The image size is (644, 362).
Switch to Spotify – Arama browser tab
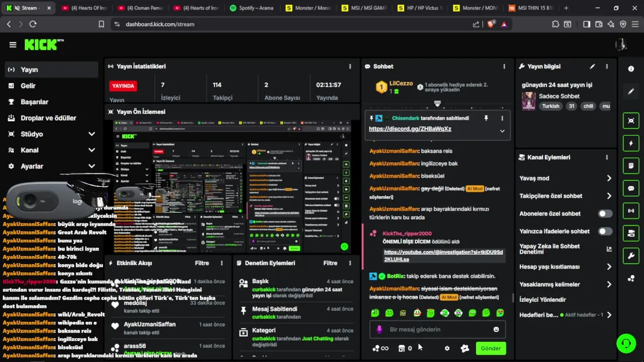252,8
